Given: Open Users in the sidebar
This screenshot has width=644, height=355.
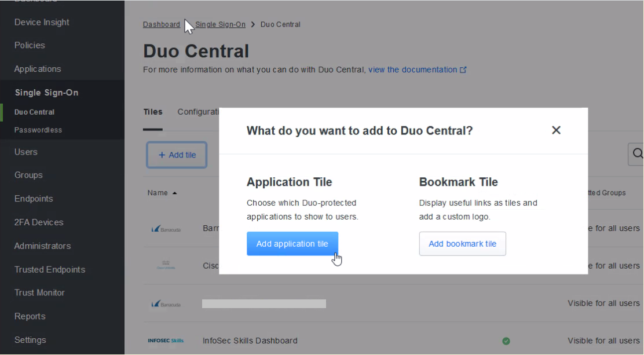Looking at the screenshot, I should point(26,152).
